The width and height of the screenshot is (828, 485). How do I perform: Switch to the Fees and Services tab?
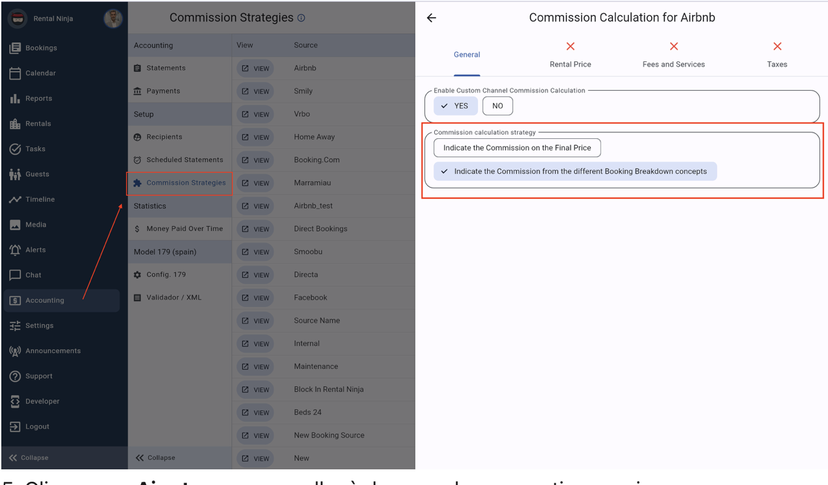click(673, 55)
